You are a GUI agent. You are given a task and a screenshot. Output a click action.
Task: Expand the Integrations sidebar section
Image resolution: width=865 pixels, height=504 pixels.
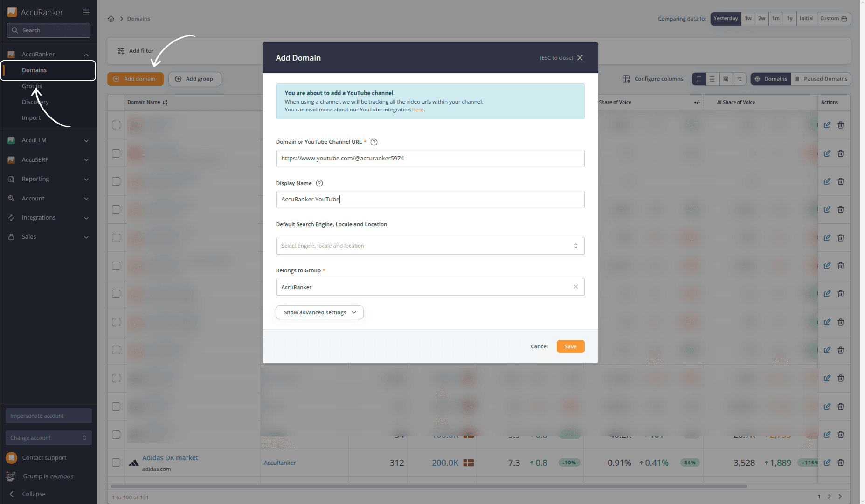(48, 218)
